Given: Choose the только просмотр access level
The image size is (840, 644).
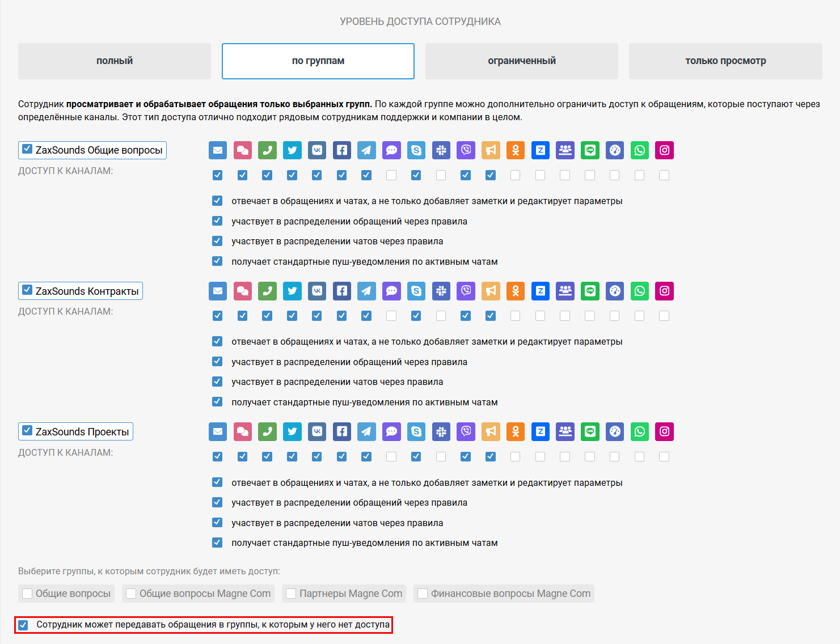Looking at the screenshot, I should pos(725,61).
